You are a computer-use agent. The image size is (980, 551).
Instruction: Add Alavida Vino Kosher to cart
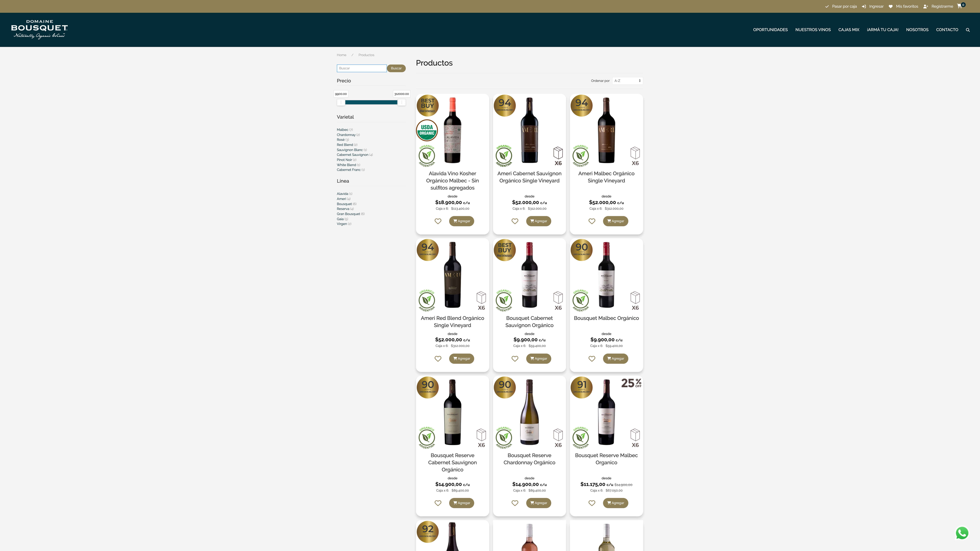click(461, 221)
